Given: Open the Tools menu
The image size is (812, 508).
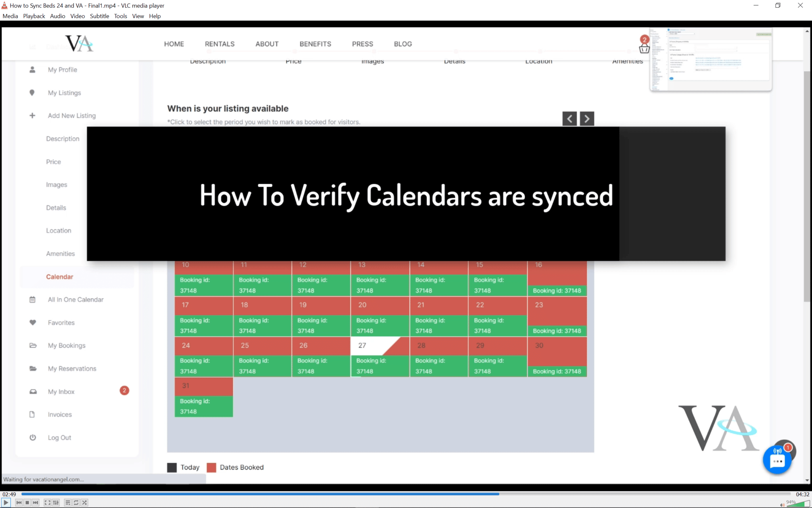Looking at the screenshot, I should (x=120, y=16).
